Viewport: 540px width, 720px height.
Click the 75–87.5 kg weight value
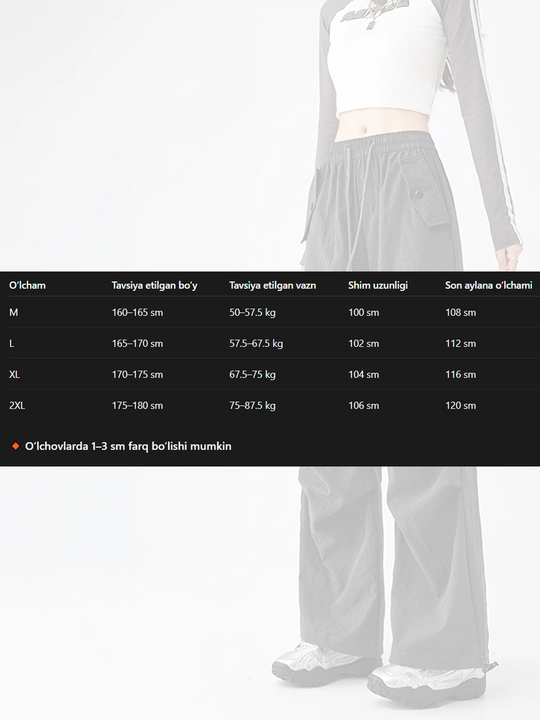coord(252,405)
